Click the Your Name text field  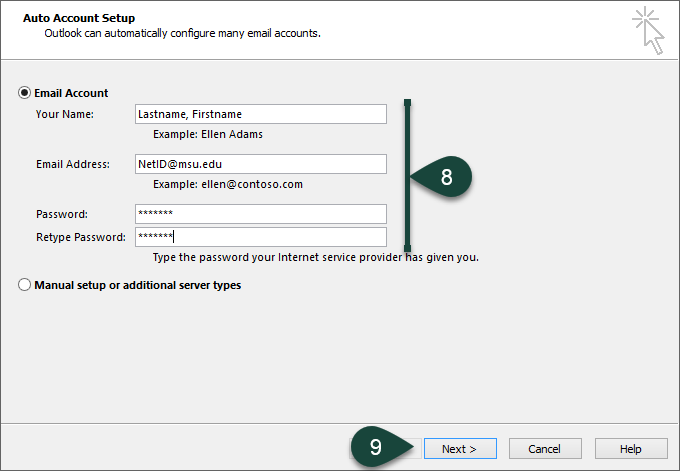tap(260, 114)
